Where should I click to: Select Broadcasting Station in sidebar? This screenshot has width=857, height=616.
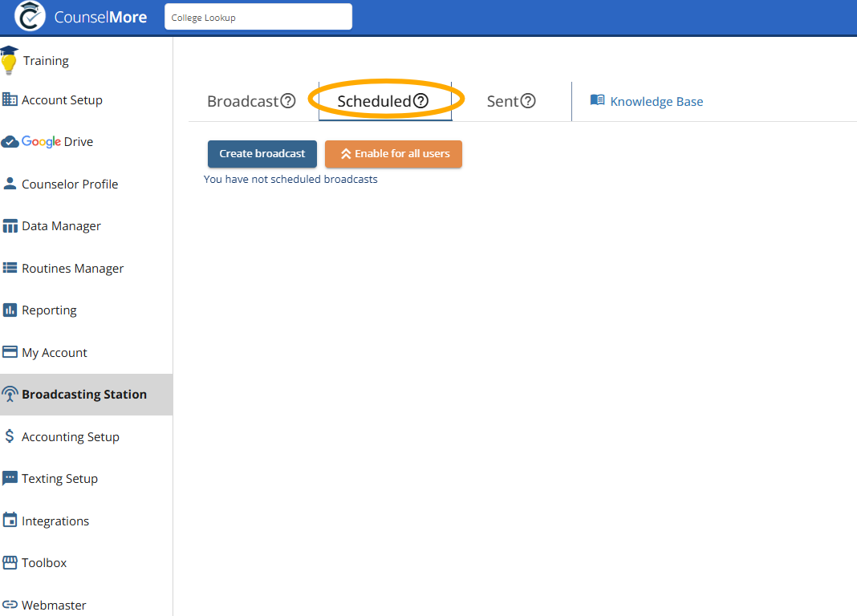coord(87,395)
